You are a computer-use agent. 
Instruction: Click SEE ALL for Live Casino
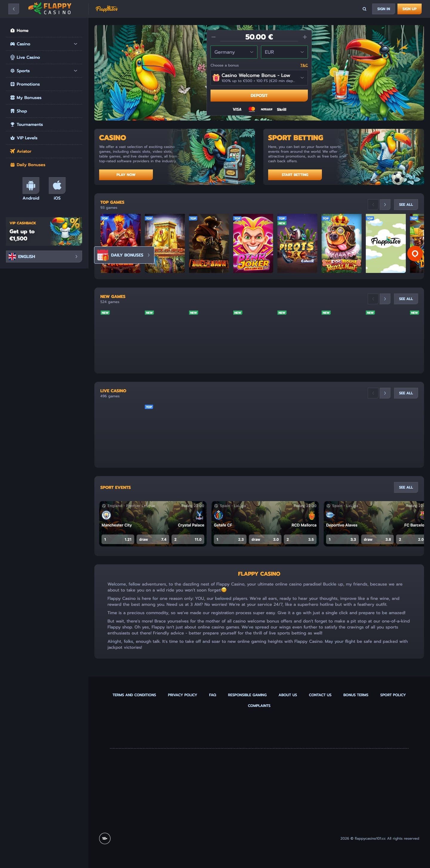point(406,393)
